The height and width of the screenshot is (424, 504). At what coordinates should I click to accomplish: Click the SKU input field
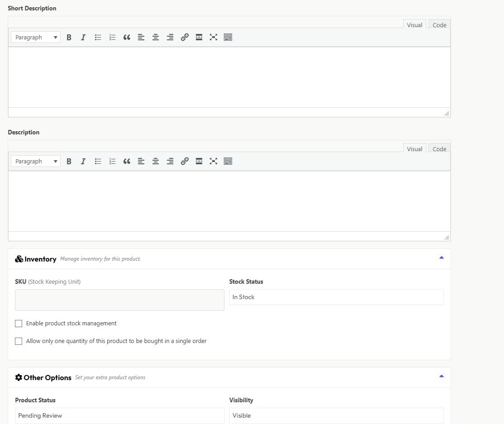(x=119, y=300)
